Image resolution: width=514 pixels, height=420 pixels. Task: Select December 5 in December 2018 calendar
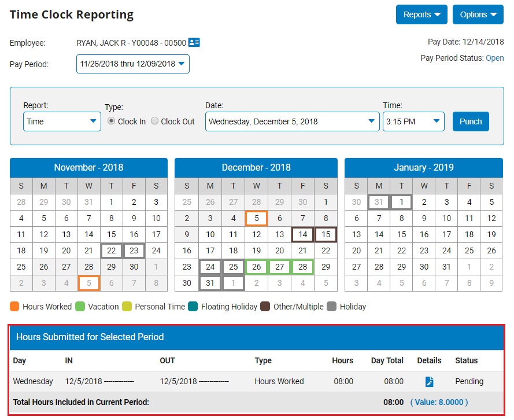[x=256, y=219]
